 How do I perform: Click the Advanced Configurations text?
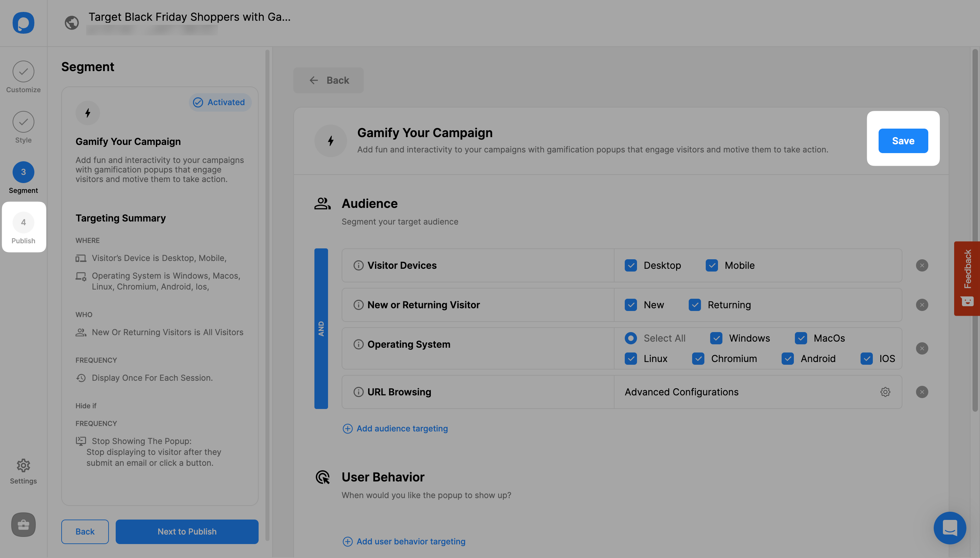pos(682,392)
